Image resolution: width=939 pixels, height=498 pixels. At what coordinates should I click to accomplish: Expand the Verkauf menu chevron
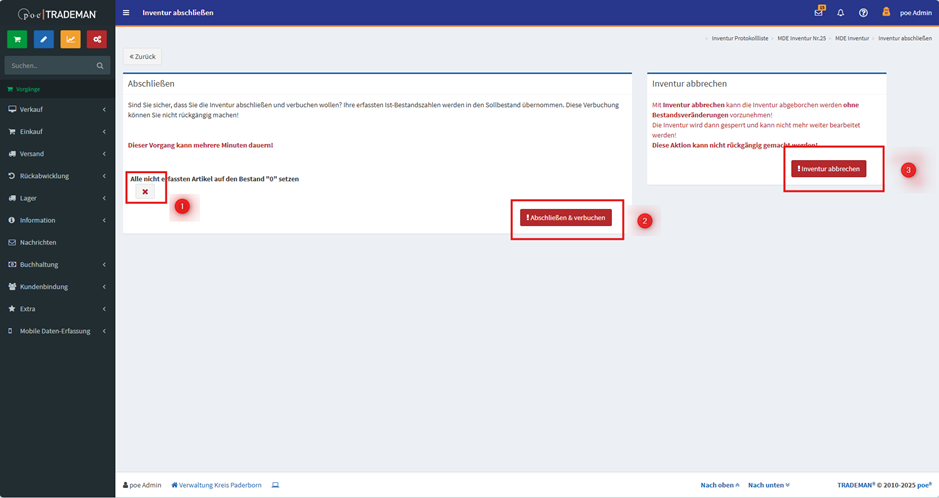tap(104, 110)
